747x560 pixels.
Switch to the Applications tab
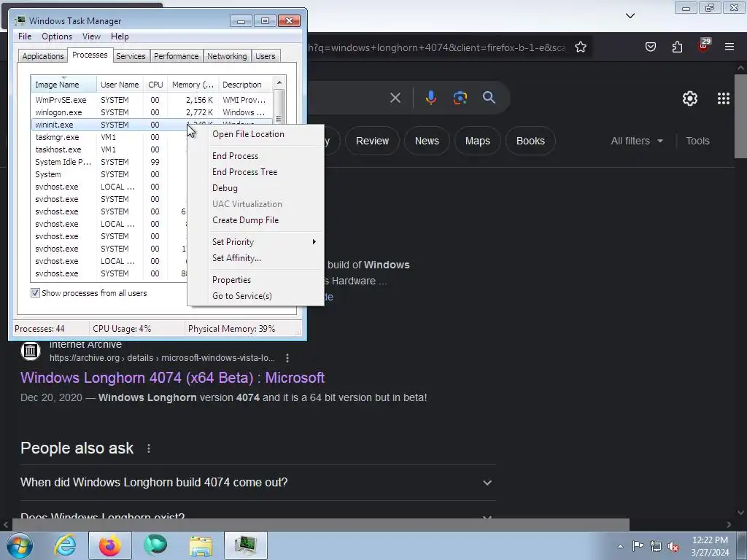[43, 56]
